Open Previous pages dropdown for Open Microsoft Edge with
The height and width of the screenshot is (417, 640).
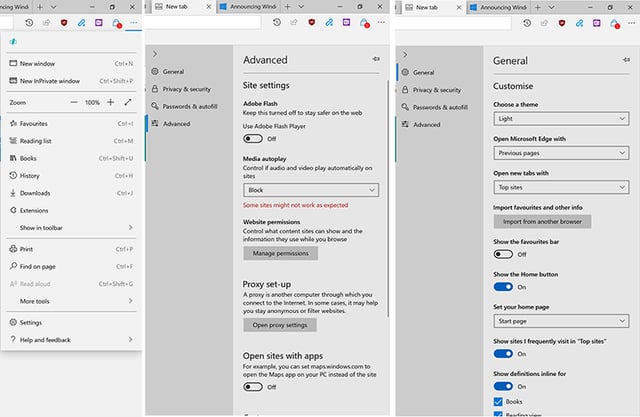(561, 153)
